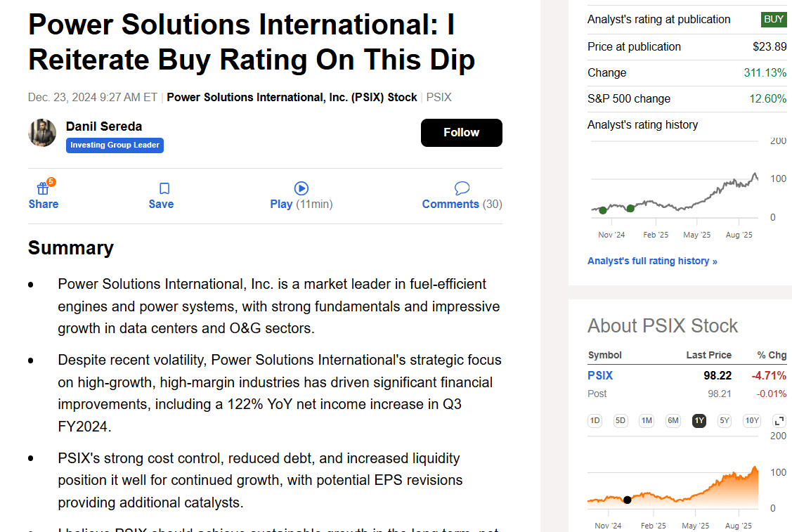Switch chart view to 5Y range
792x532 pixels.
click(x=724, y=420)
